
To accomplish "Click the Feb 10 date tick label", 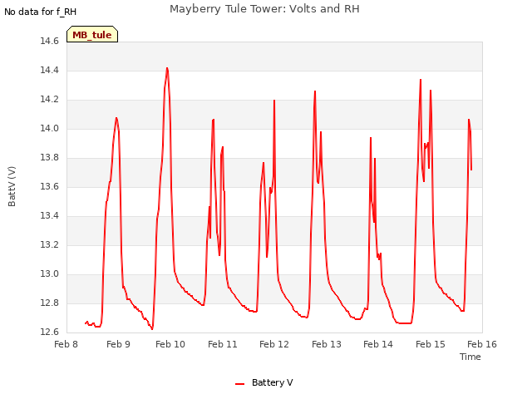I will coord(170,344).
